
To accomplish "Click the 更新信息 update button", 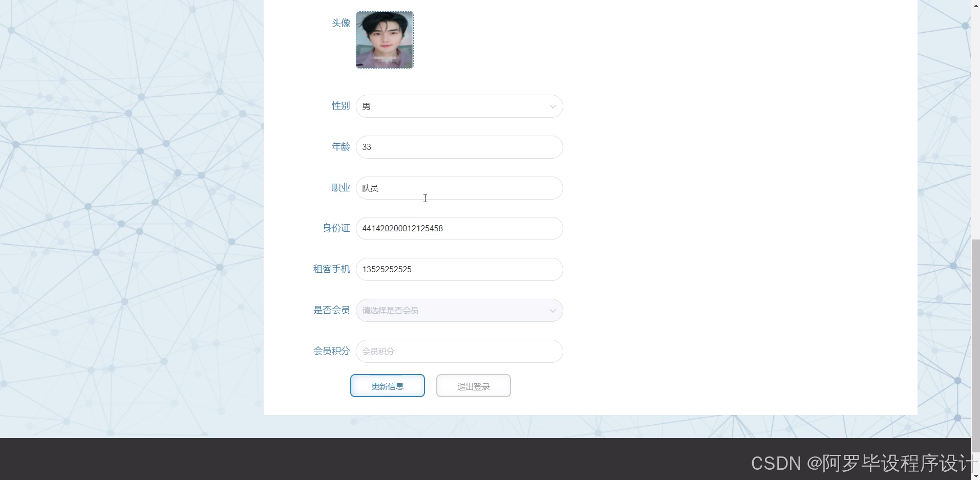I will click(387, 385).
